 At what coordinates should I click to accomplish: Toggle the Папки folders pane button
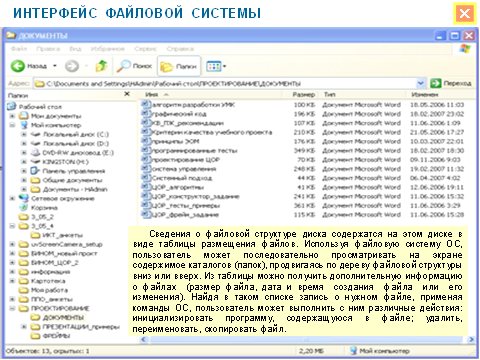click(179, 66)
